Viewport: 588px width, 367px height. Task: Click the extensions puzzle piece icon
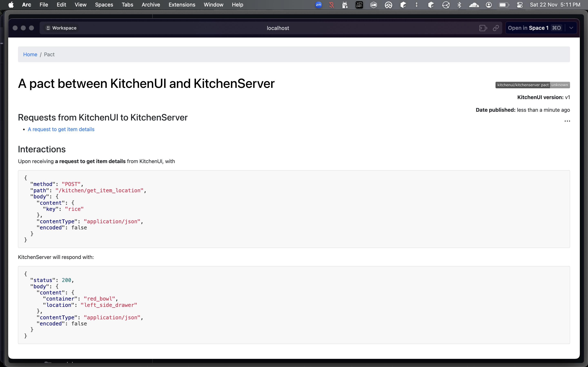(x=483, y=28)
